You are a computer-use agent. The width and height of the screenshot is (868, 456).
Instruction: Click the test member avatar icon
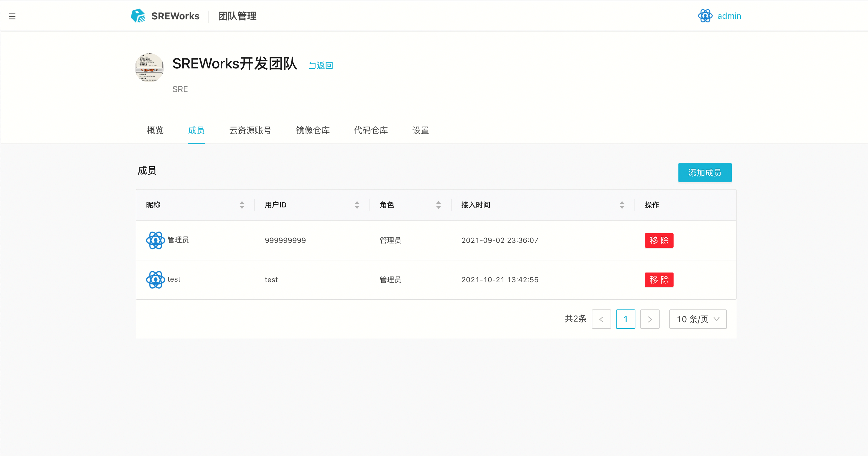click(155, 279)
